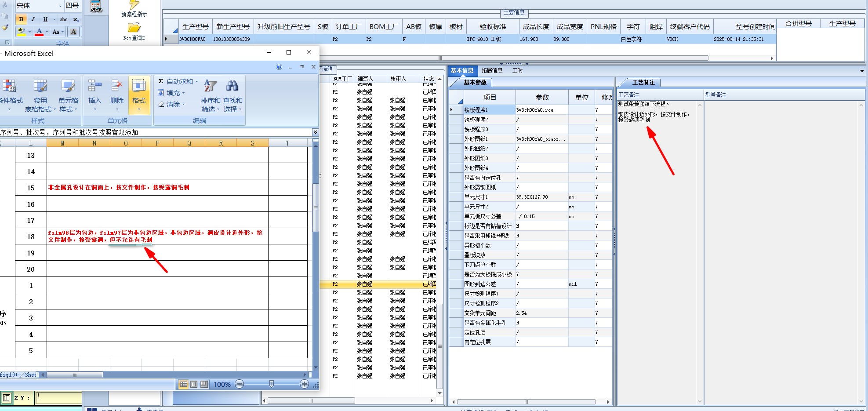Click Excel's vertical scrollbar thumb
Image resolution: width=868 pixels, height=411 pixels.
[316, 207]
